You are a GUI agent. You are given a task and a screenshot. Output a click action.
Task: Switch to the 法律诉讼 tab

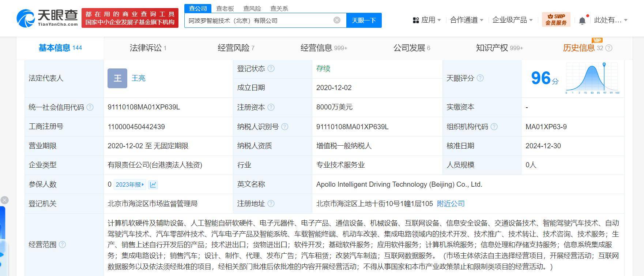tap(148, 48)
